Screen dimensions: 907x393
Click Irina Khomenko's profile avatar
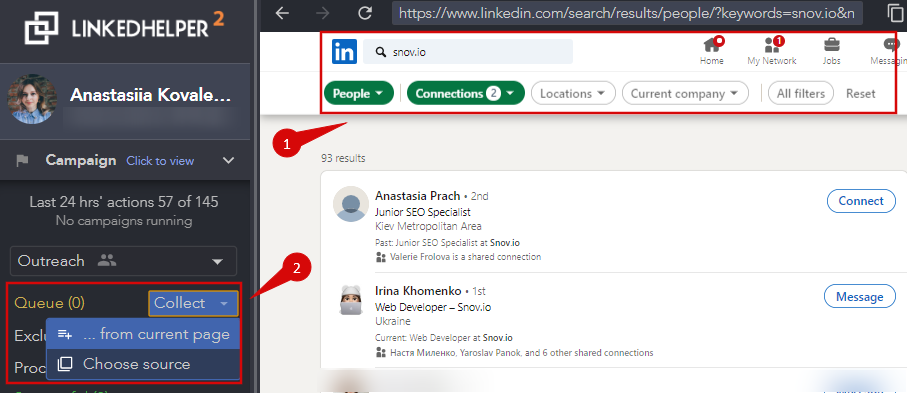pyautogui.click(x=351, y=300)
